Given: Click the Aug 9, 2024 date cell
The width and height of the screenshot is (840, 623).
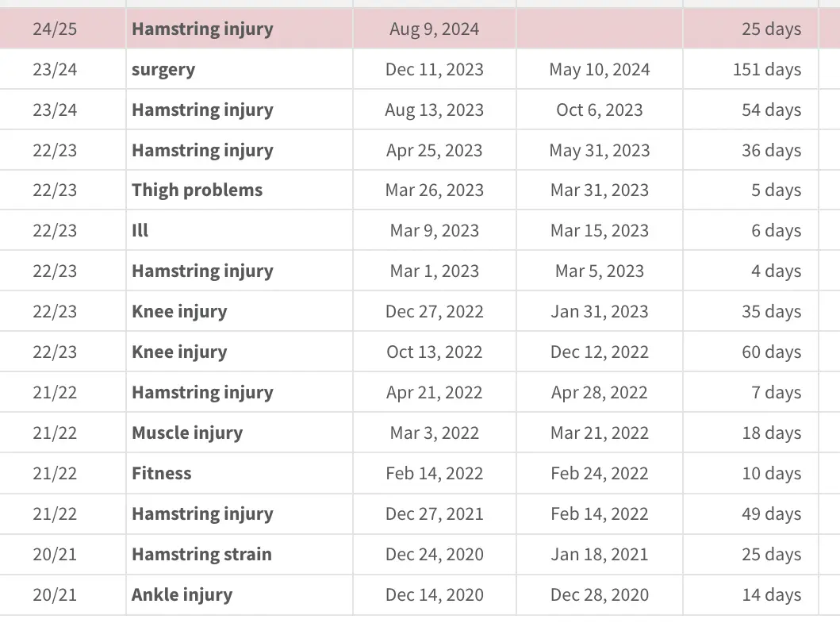Looking at the screenshot, I should (435, 29).
